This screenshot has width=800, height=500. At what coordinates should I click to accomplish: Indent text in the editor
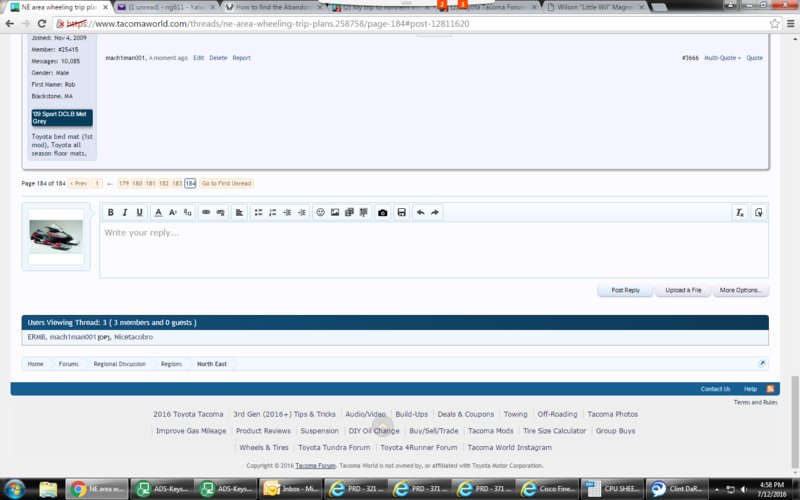click(x=302, y=212)
